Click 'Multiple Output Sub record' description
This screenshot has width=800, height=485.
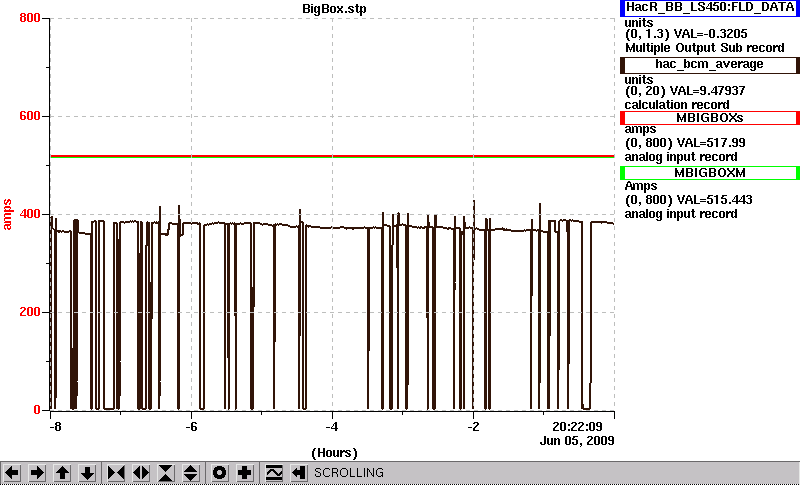pos(705,48)
